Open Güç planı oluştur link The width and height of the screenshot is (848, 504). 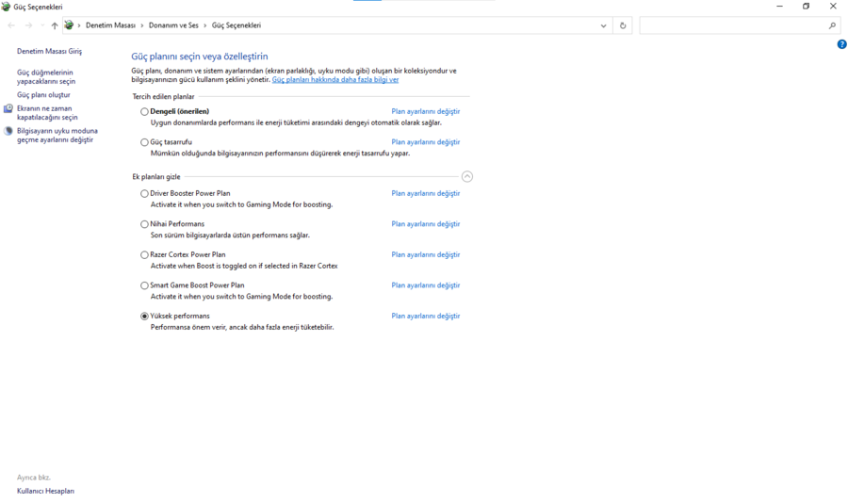(43, 95)
